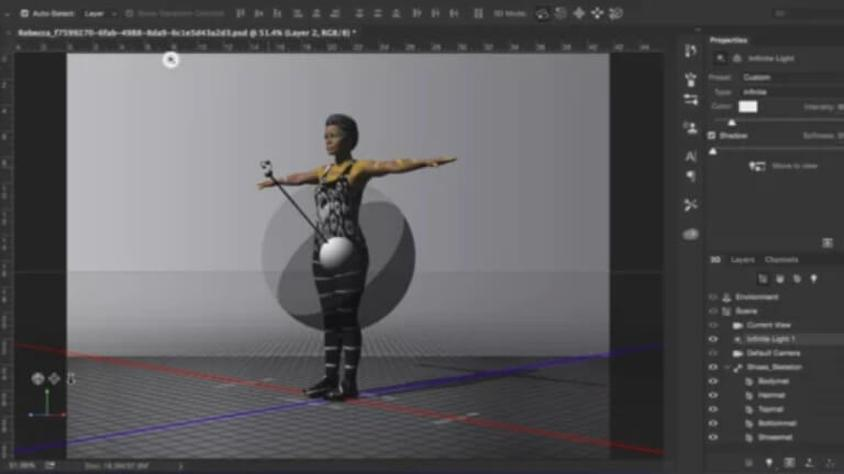This screenshot has height=474, width=844.
Task: Click the render icon at 3D panel bottom
Action: point(789,463)
